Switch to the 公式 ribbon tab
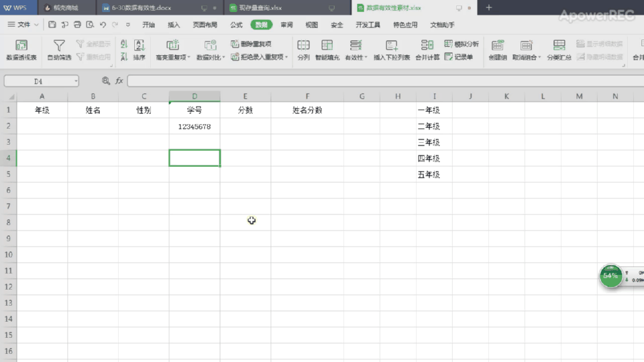Viewport: 644px width, 362px height. click(x=236, y=25)
